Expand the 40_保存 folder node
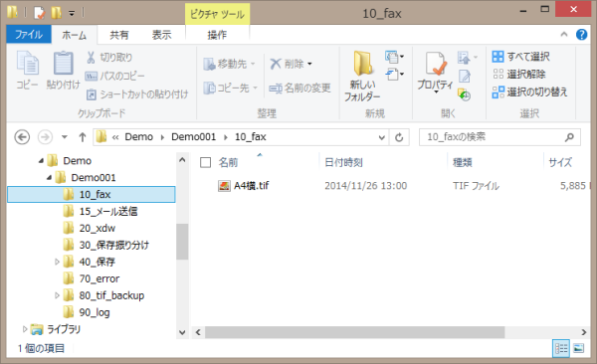Screen dimensions: 597x364 [57, 262]
